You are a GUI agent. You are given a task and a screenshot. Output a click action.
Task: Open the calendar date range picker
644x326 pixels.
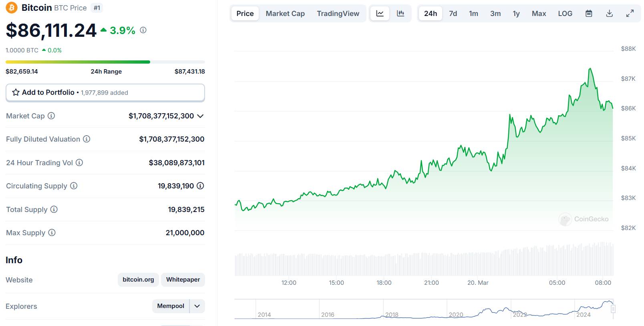[589, 14]
